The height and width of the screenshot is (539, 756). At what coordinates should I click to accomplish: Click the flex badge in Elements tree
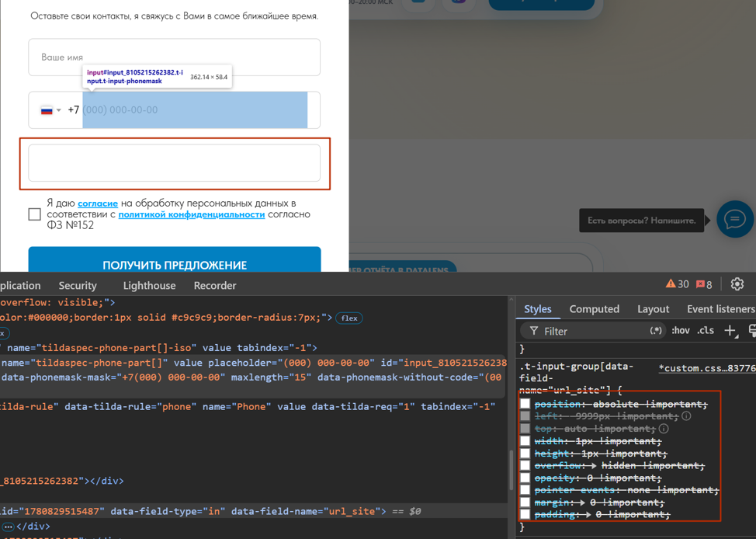349,318
